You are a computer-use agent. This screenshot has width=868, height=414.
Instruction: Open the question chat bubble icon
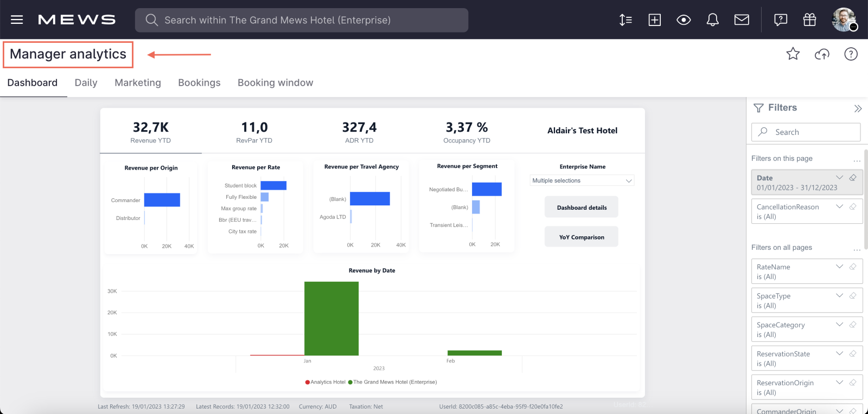(x=781, y=20)
